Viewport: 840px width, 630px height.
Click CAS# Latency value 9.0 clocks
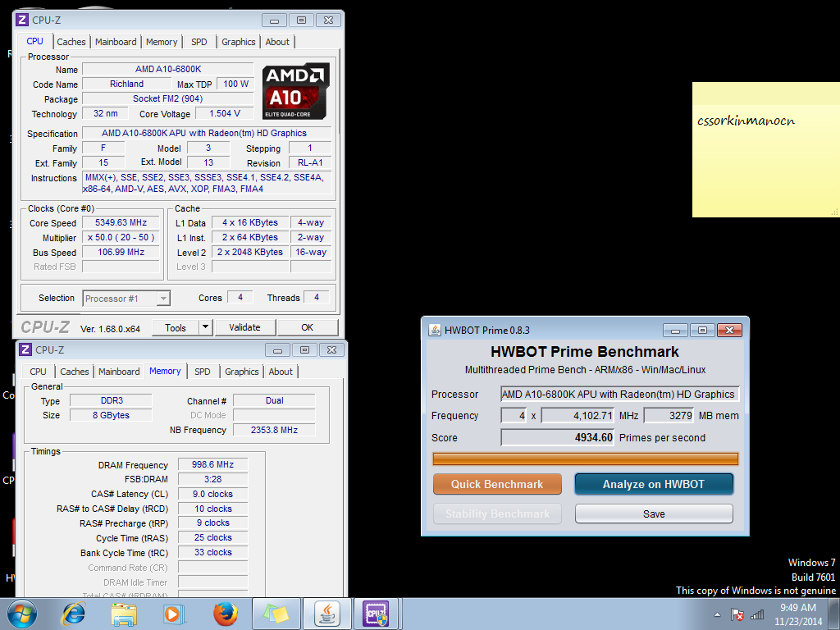(212, 494)
